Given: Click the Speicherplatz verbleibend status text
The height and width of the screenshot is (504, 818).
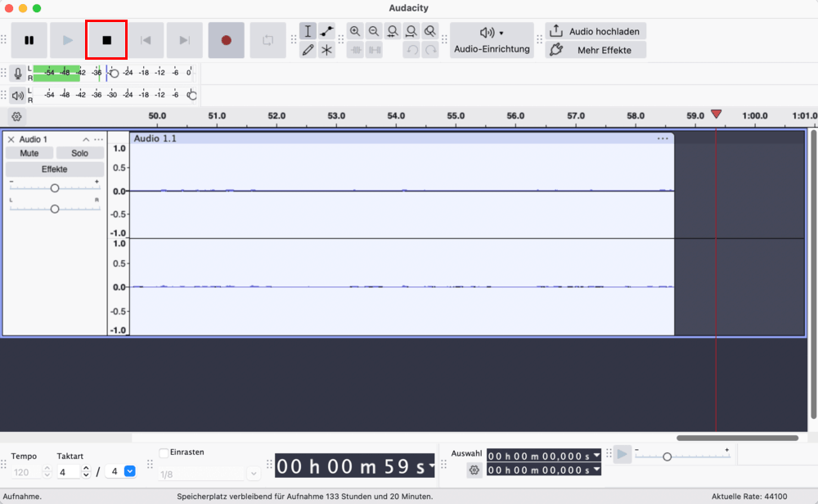Looking at the screenshot, I should tap(304, 497).
